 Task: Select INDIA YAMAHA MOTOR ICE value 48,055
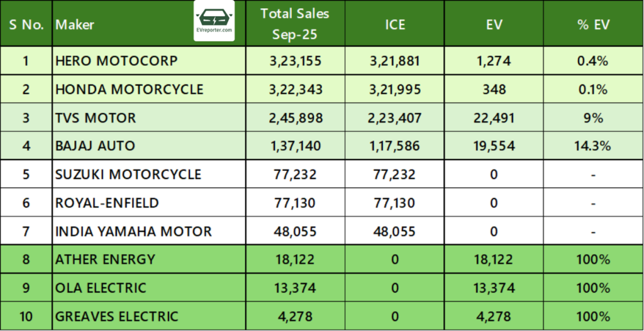[x=395, y=231]
